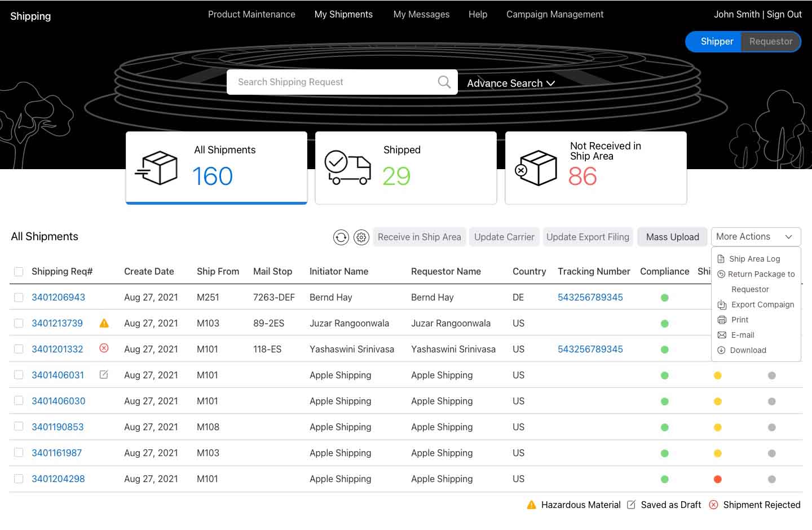Screen dimensions: 812x530
Task: Open tracking number link for 3401201332
Action: click(590, 350)
